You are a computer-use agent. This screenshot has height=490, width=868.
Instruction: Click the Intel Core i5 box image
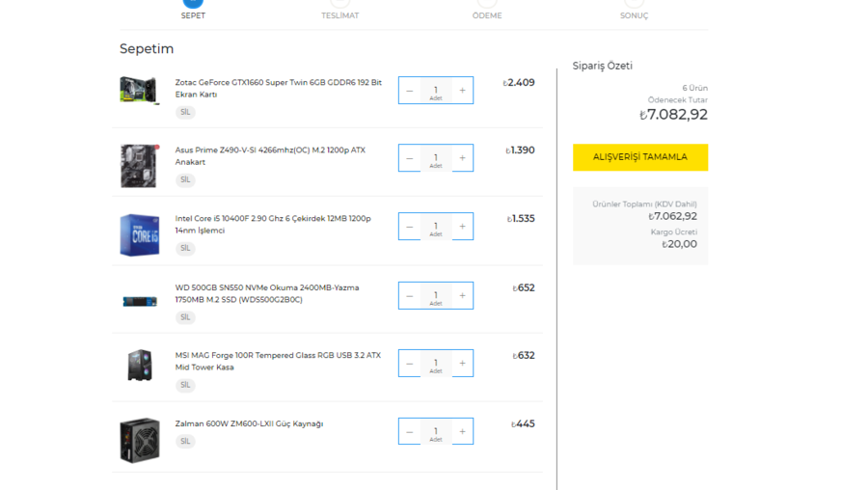tap(139, 234)
